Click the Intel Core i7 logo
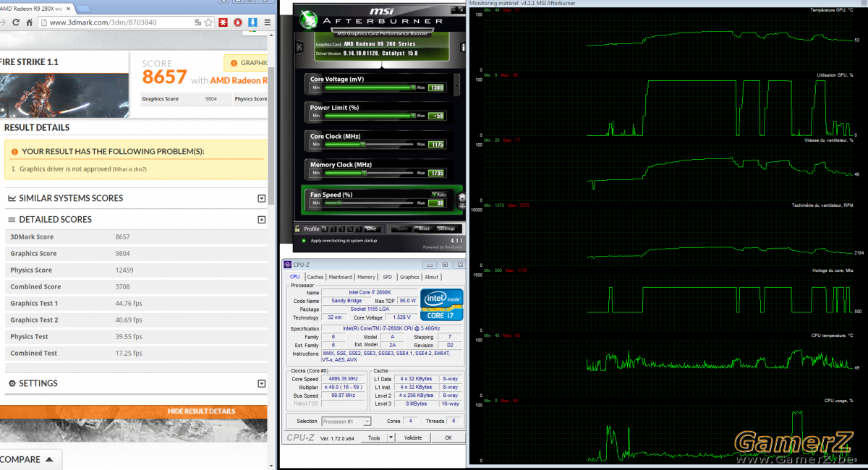This screenshot has width=868, height=470. click(x=442, y=304)
